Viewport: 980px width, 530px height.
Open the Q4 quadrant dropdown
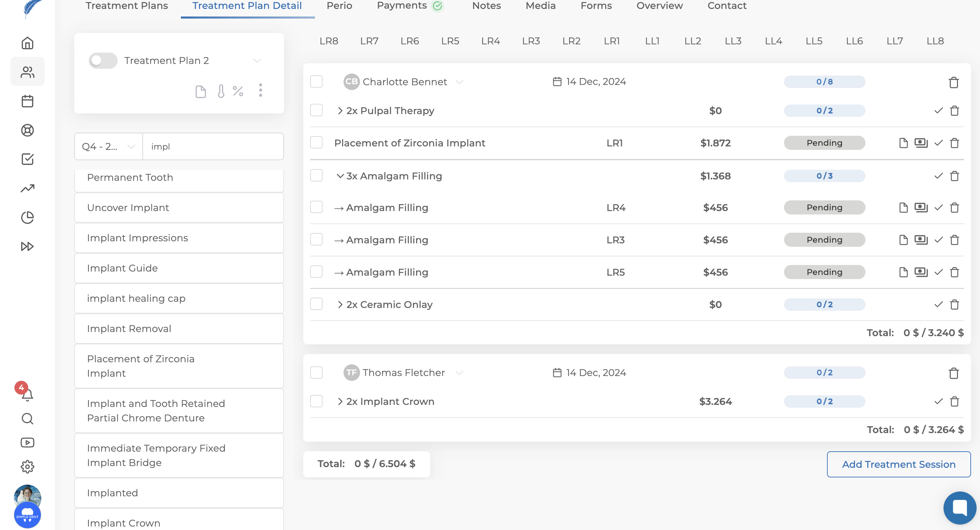pos(108,146)
